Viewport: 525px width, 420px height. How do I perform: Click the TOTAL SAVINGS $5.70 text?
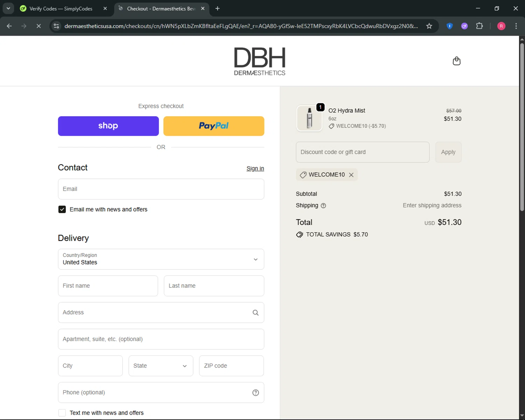tap(337, 234)
